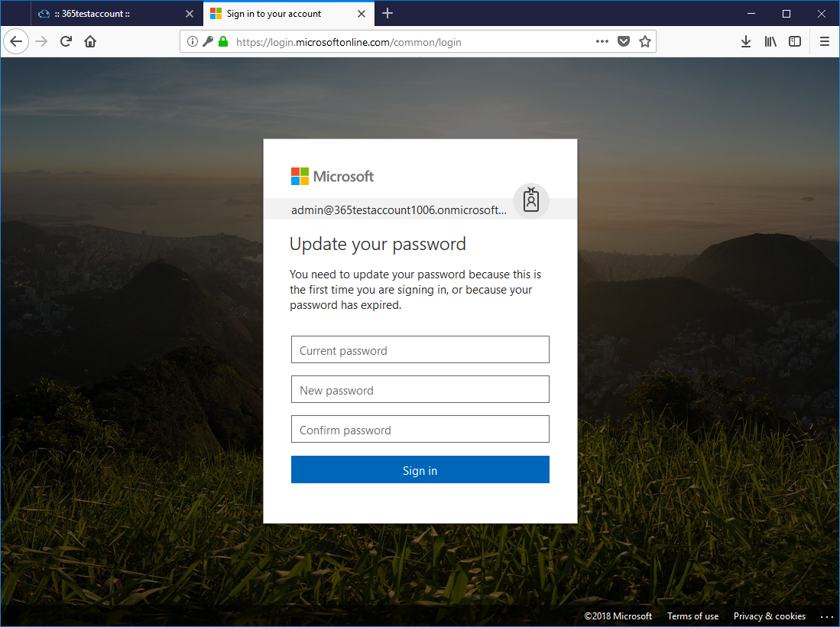
Task: Focus the Current password field
Action: click(x=420, y=350)
